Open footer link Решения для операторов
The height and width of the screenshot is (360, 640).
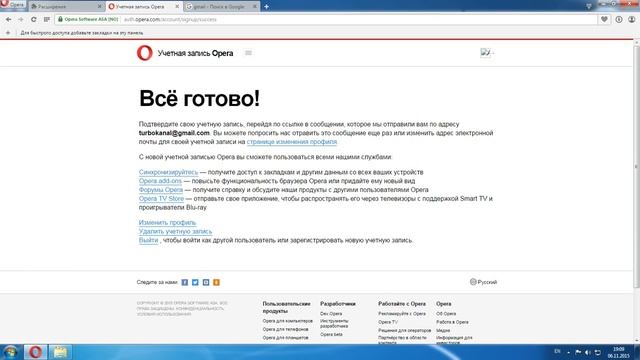click(x=404, y=331)
